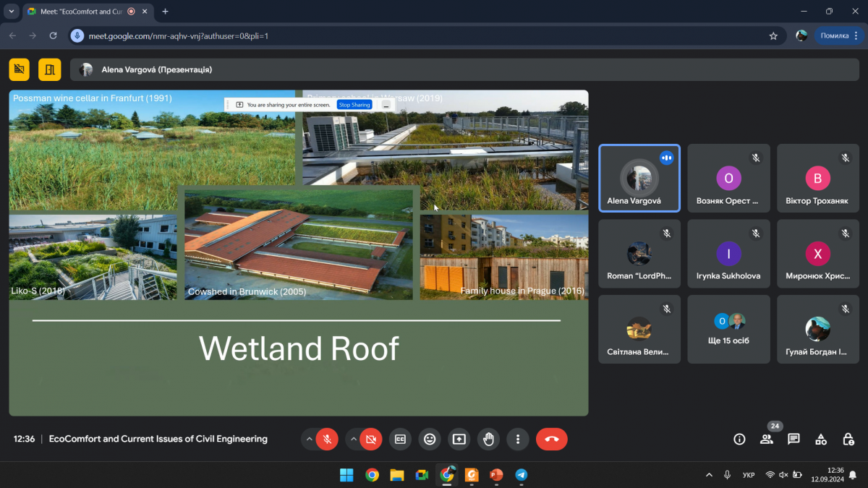Viewport: 868px width, 488px height.
Task: Turn on the camera
Action: [x=370, y=439]
